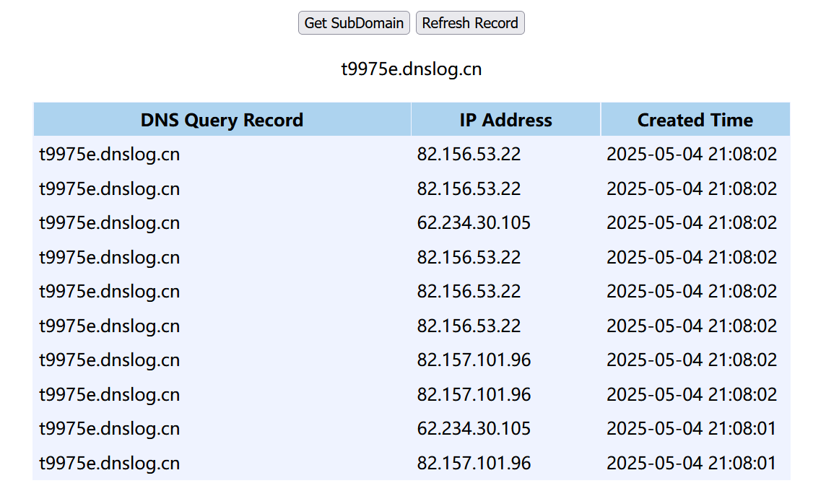The image size is (826, 504).
Task: Click the DNS Query Record column header
Action: [x=222, y=120]
